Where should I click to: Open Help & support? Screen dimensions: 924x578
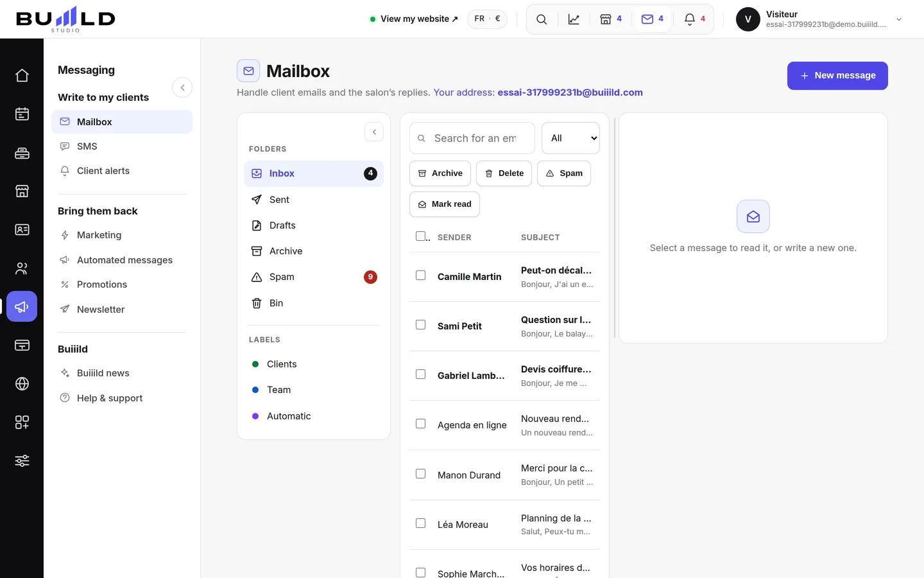122,398
